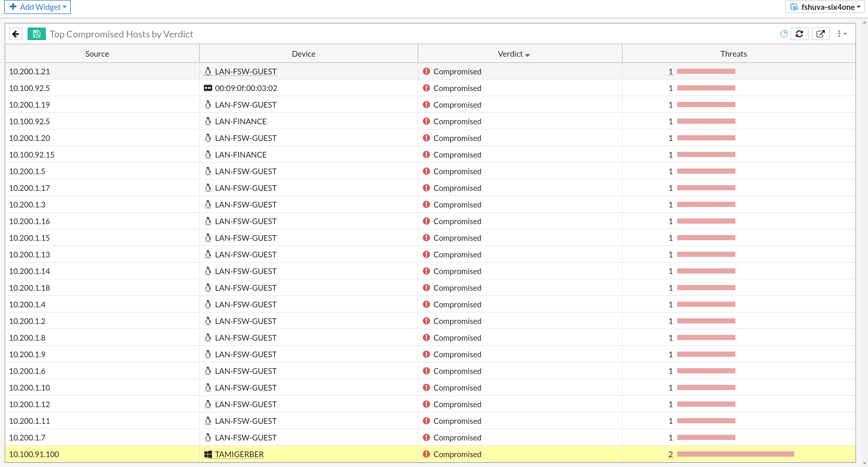Screen dimensions: 868x467
Task: Click threats bar in TAMIGERBER row
Action: [x=735, y=455]
